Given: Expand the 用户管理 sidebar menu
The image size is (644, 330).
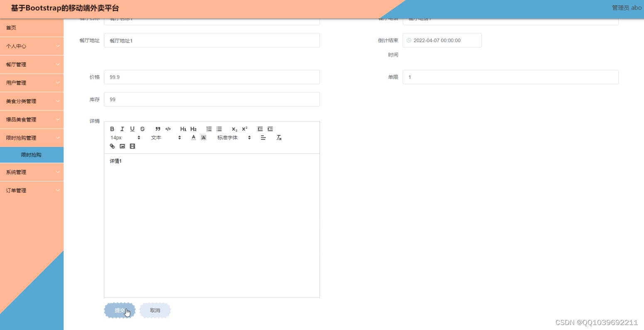Looking at the screenshot, I should (32, 83).
